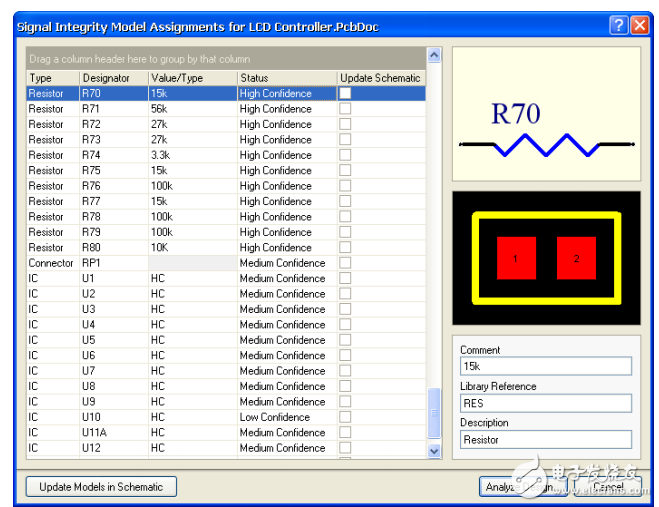Click the Cancel button

click(608, 487)
